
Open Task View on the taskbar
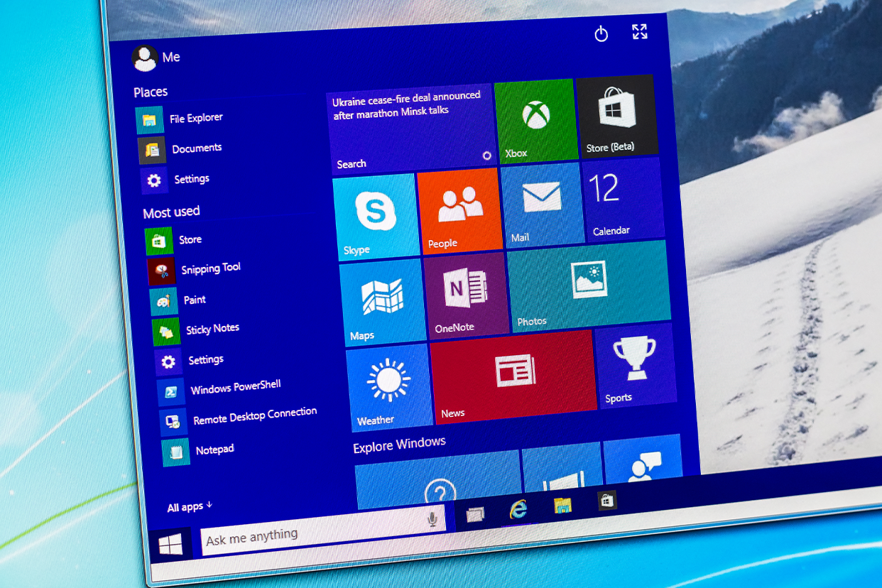(475, 515)
